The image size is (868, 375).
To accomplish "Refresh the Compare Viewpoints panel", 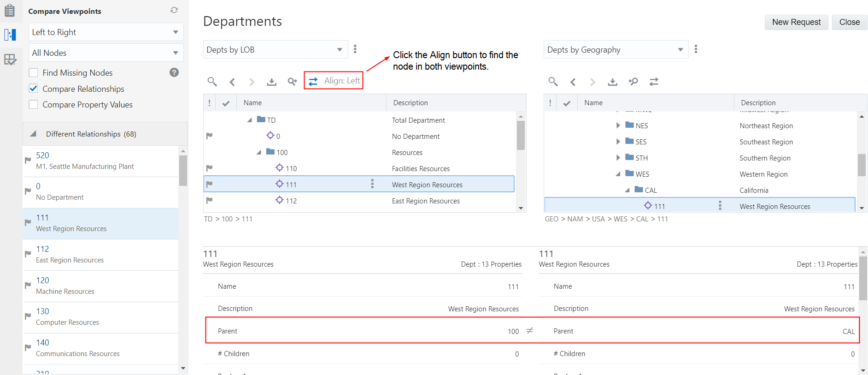I will point(174,10).
